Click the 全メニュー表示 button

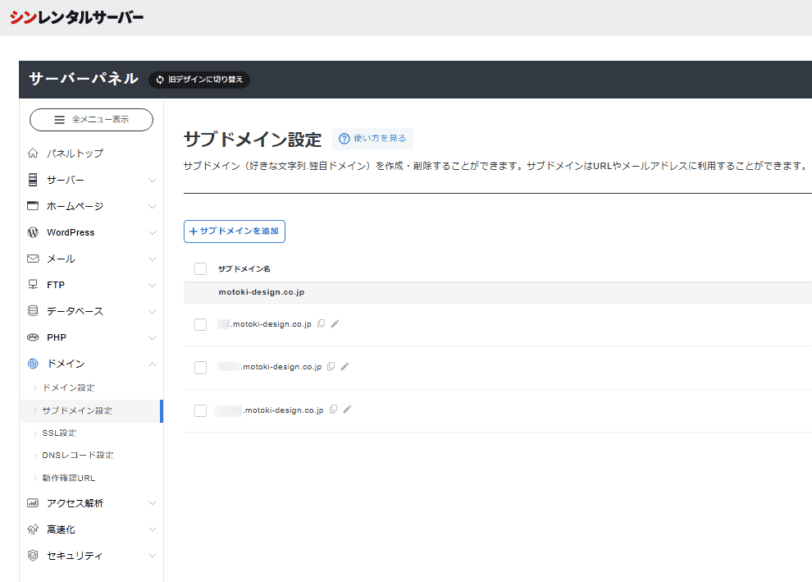click(x=91, y=119)
